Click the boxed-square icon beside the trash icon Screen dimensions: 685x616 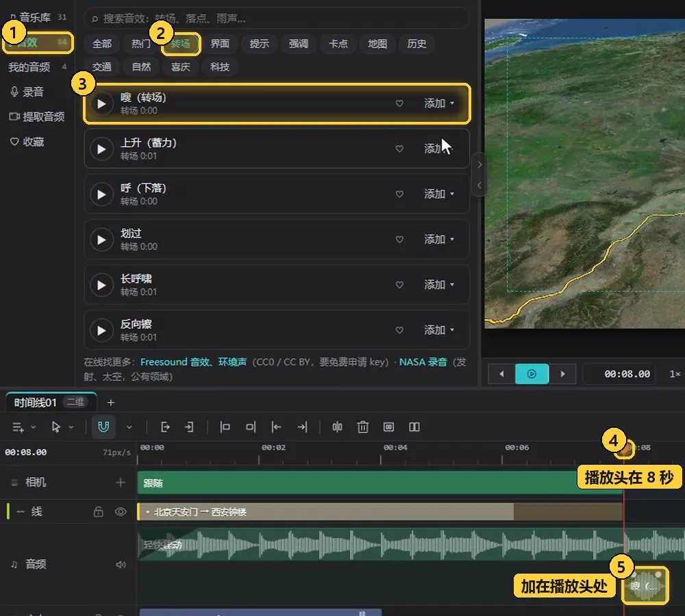[x=388, y=427]
